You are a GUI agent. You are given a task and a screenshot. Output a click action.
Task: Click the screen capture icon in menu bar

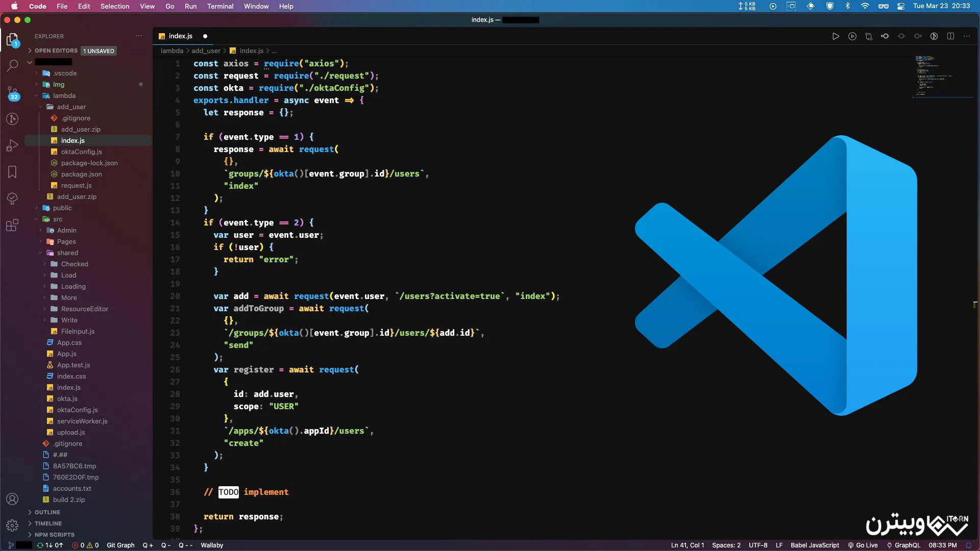(791, 6)
